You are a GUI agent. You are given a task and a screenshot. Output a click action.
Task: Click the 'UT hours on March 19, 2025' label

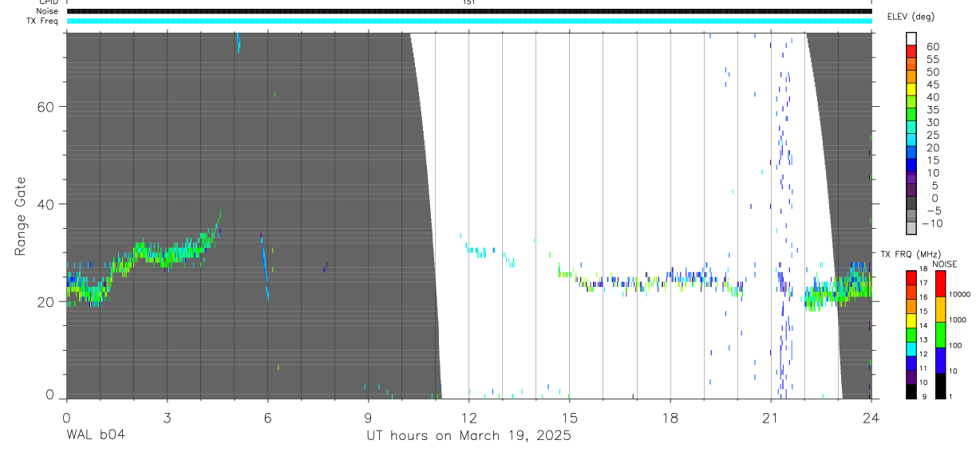[x=468, y=435]
